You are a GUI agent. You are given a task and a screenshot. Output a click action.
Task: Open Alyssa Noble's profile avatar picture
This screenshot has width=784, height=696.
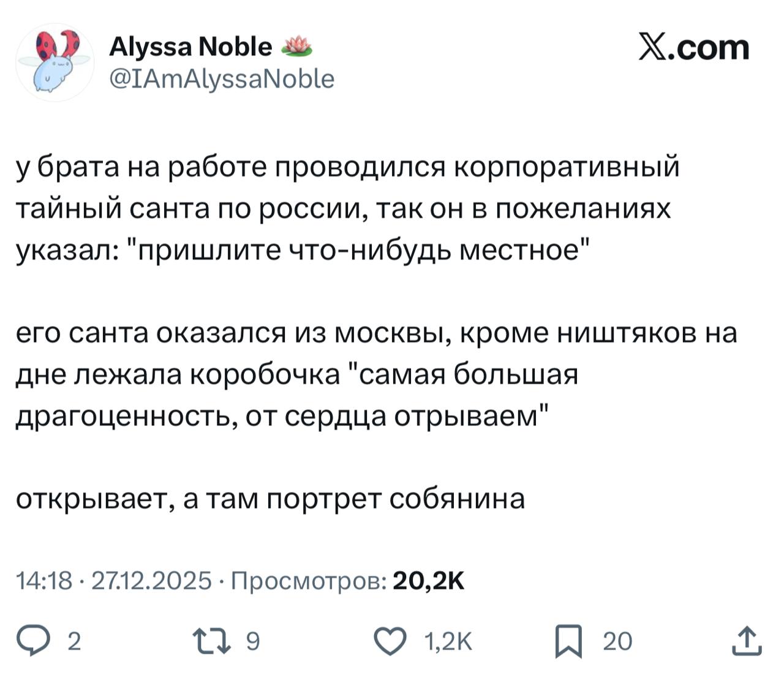click(x=55, y=62)
